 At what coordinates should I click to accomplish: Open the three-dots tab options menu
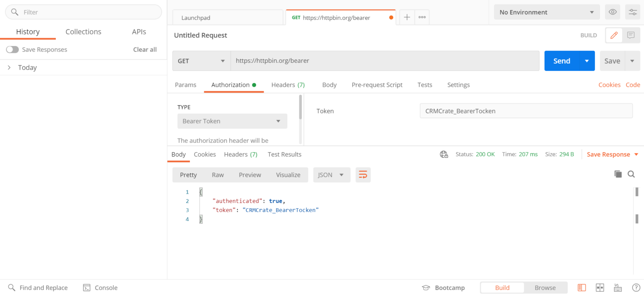(422, 17)
